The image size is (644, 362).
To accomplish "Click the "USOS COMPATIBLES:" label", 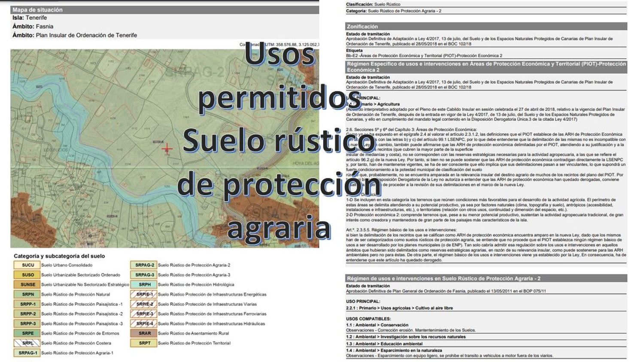I will point(368,319).
